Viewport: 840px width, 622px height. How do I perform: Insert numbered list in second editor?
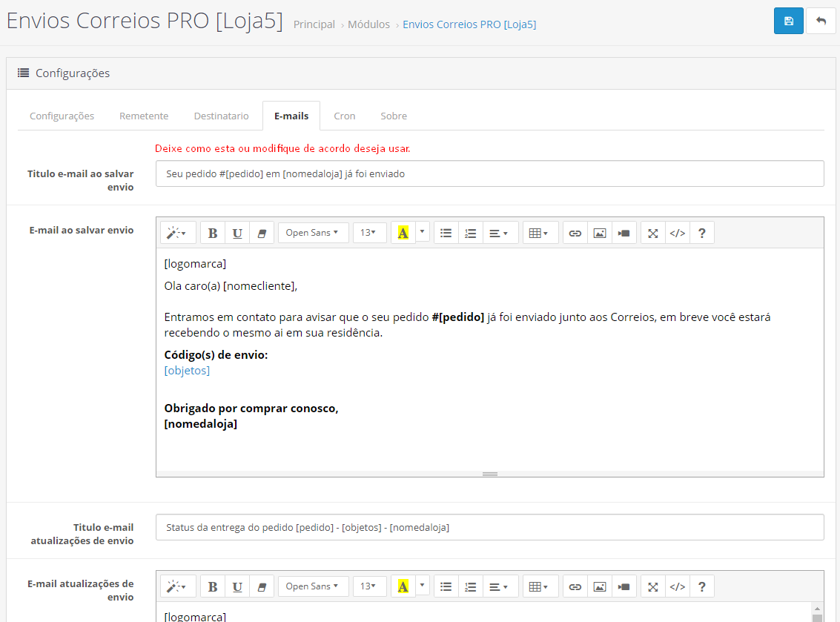(470, 586)
